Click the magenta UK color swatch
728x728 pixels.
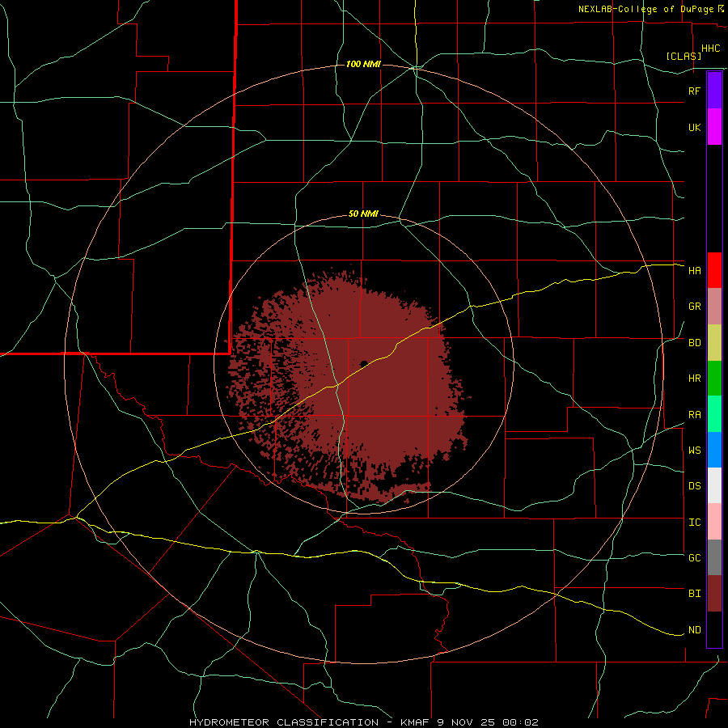pos(714,127)
